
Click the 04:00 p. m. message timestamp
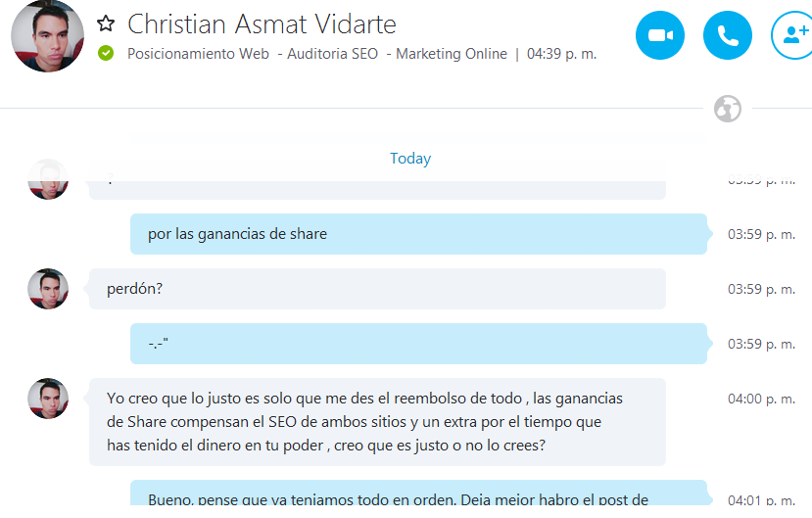pyautogui.click(x=761, y=399)
